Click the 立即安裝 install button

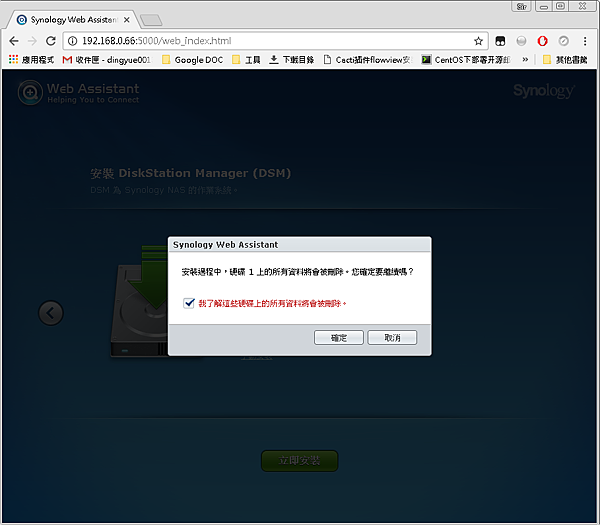300,461
